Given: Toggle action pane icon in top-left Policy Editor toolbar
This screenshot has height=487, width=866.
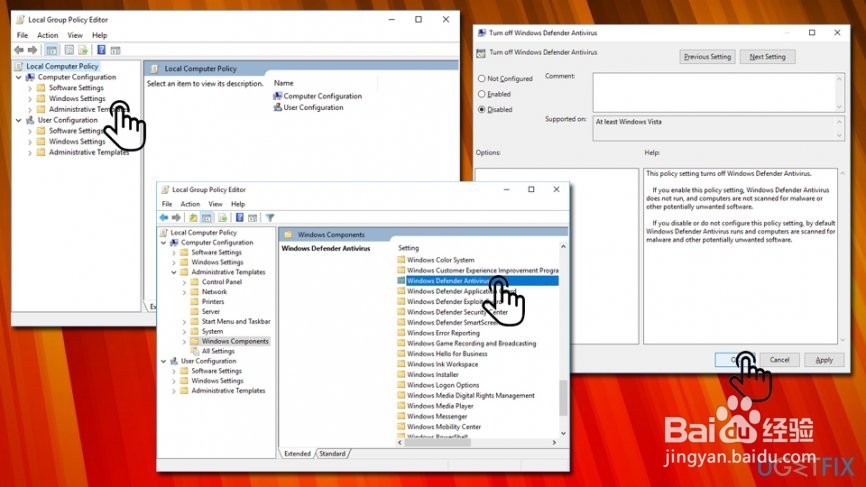Looking at the screenshot, I should click(x=115, y=50).
